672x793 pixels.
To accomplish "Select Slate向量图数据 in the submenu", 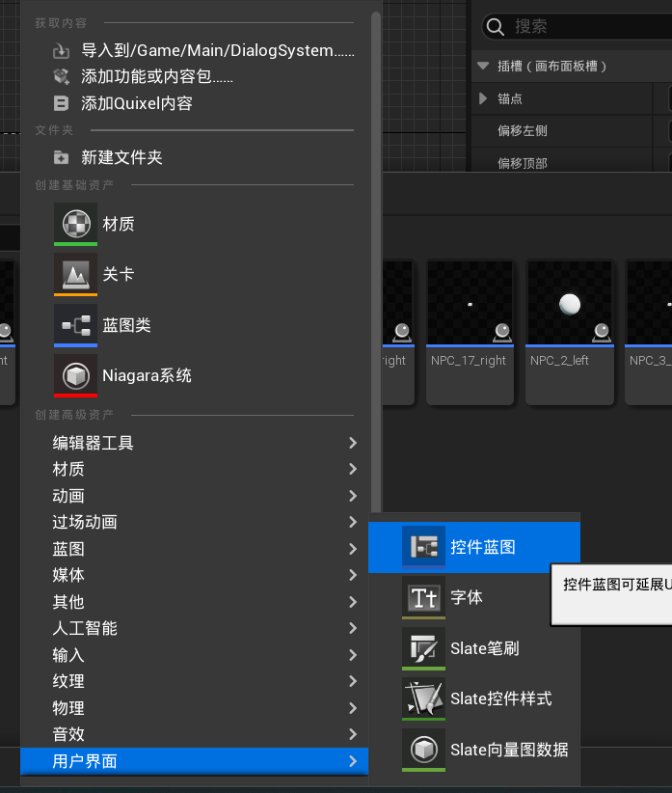I will (474, 750).
